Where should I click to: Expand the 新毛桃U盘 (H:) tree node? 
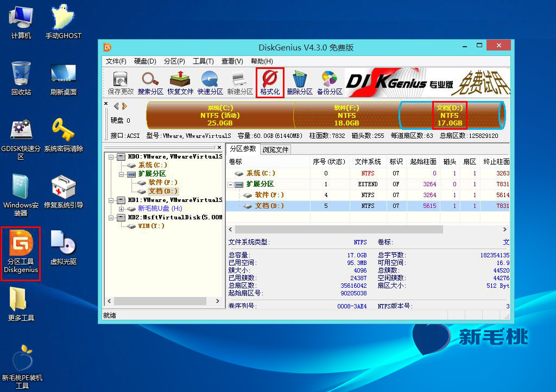121,209
